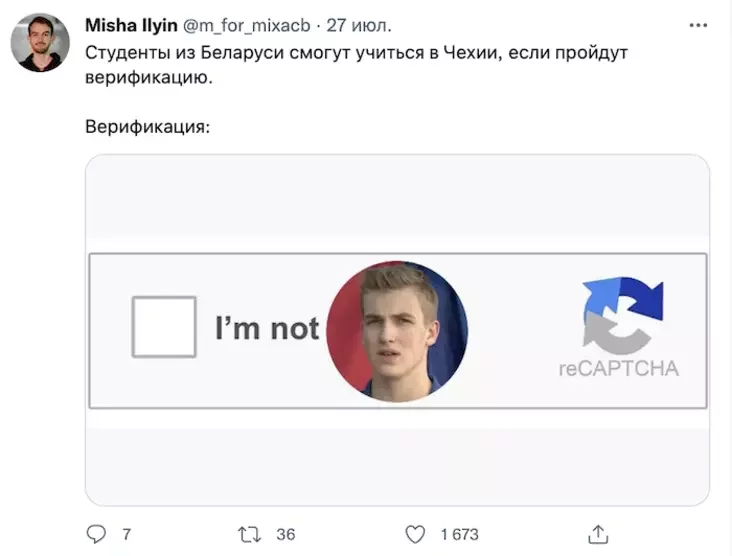The width and height of the screenshot is (732, 556).
Task: Click the reply speech bubble icon
Action: (97, 533)
